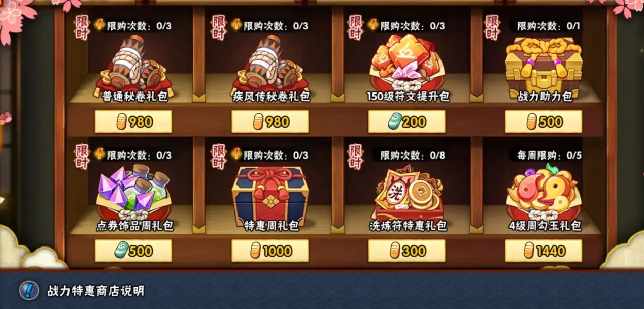The width and height of the screenshot is (644, 309).
Task: Select the 4级周勾玉礼包 magatama icon
Action: click(544, 192)
